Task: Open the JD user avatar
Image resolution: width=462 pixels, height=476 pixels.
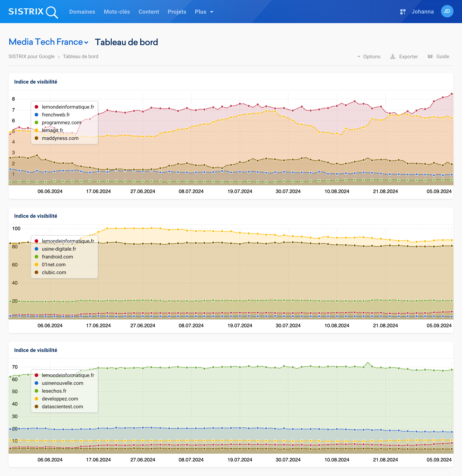Action: (x=447, y=11)
